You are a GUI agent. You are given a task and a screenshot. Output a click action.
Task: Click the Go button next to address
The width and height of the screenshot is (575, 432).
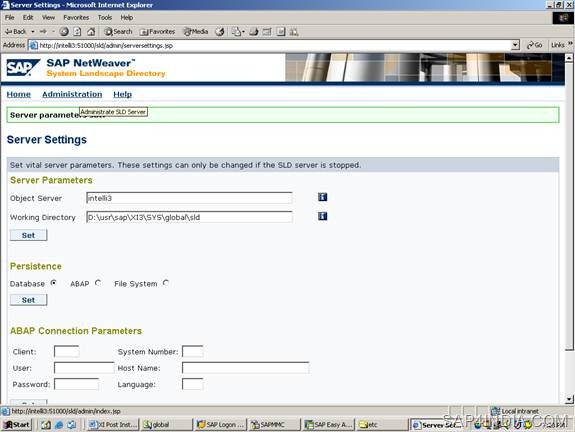(534, 45)
